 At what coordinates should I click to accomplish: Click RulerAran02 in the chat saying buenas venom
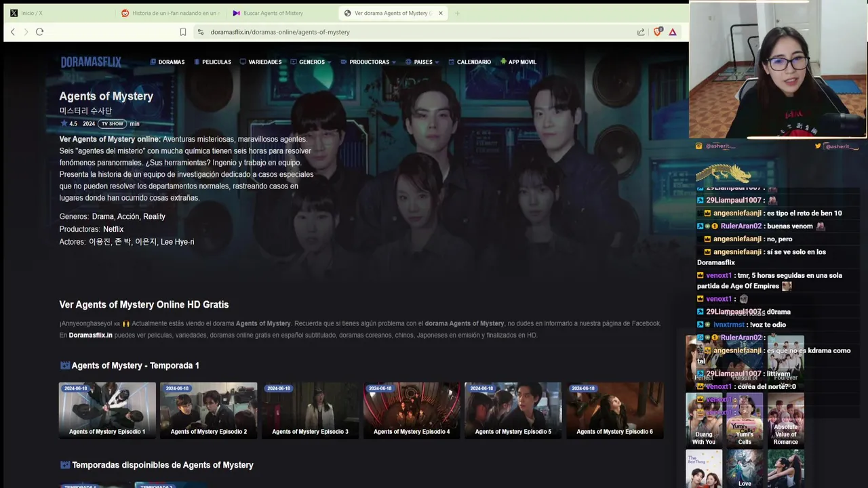click(741, 226)
